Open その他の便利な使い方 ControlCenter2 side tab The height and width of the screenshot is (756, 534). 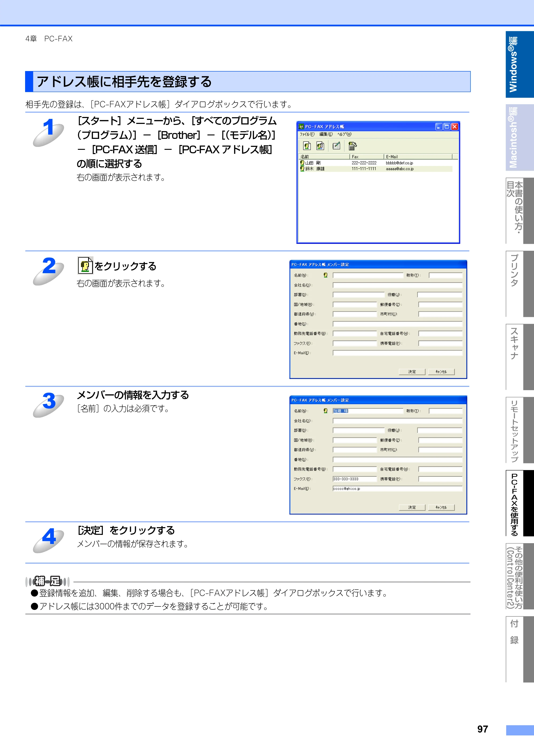pyautogui.click(x=520, y=576)
